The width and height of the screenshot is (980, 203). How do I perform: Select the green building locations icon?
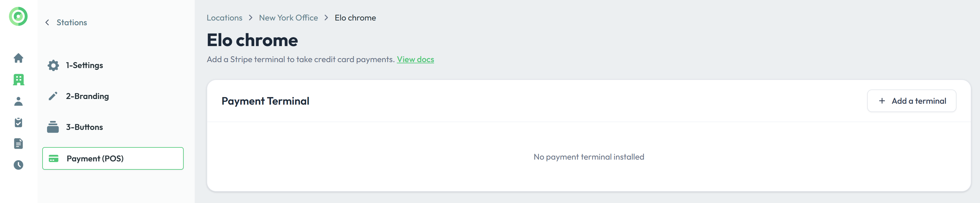pyautogui.click(x=18, y=79)
